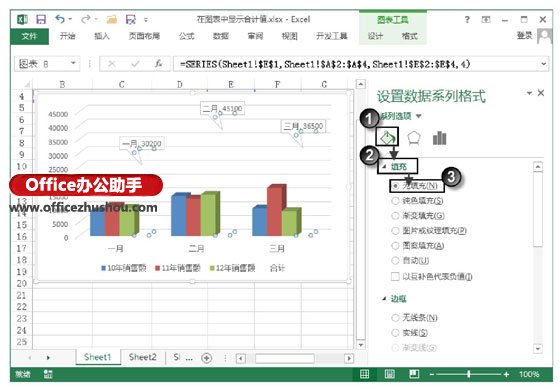The image size is (560, 389).
Task: Collapse the 边框 section
Action: pyautogui.click(x=385, y=299)
